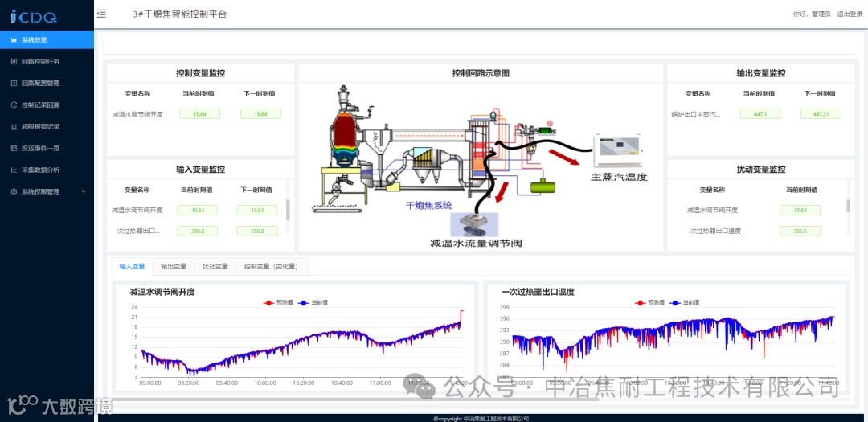Click the clock icon beside 控制记录回溯
The height and width of the screenshot is (422, 868).
[x=14, y=104]
